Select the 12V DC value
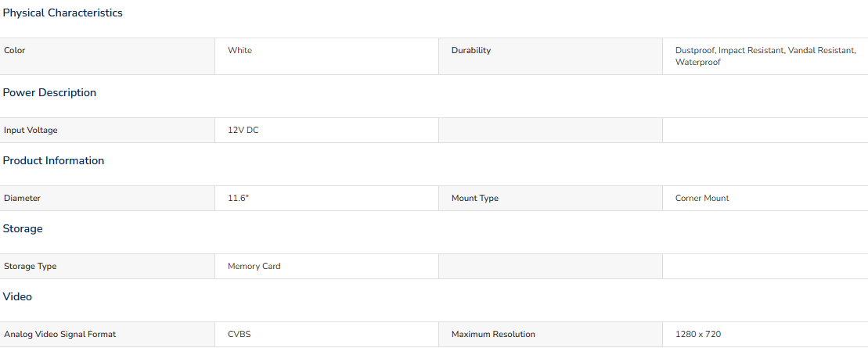The height and width of the screenshot is (348, 868). 243,131
